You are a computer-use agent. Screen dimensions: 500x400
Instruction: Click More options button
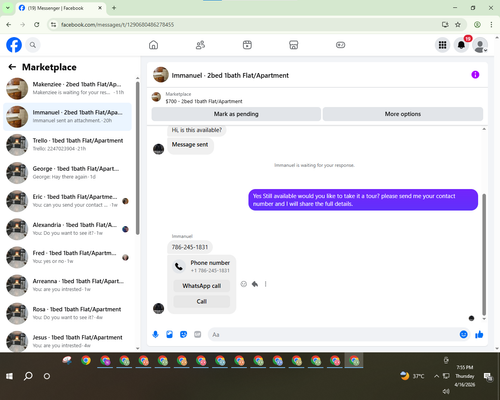click(x=403, y=114)
